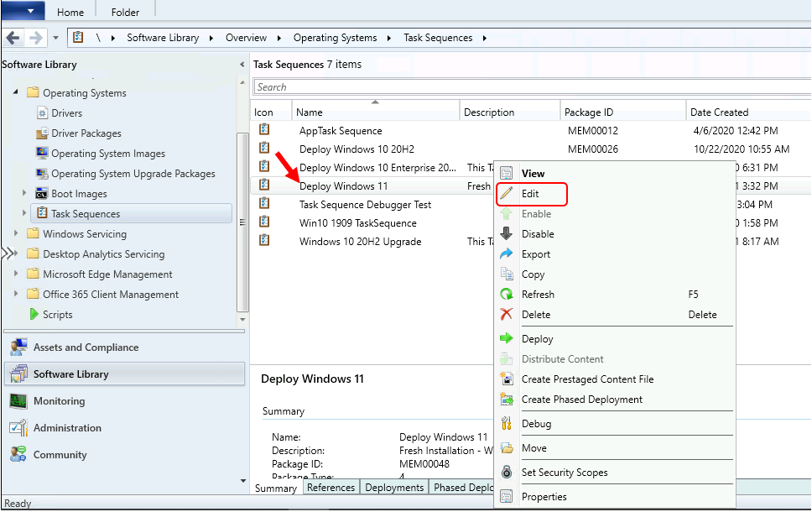The height and width of the screenshot is (512, 812).
Task: Open the Monitoring workspace icon
Action: tap(18, 400)
